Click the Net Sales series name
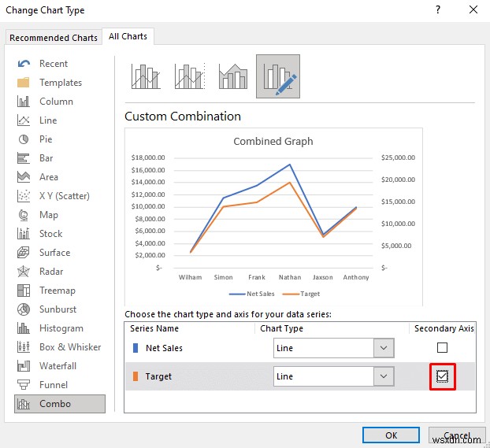 (x=164, y=348)
